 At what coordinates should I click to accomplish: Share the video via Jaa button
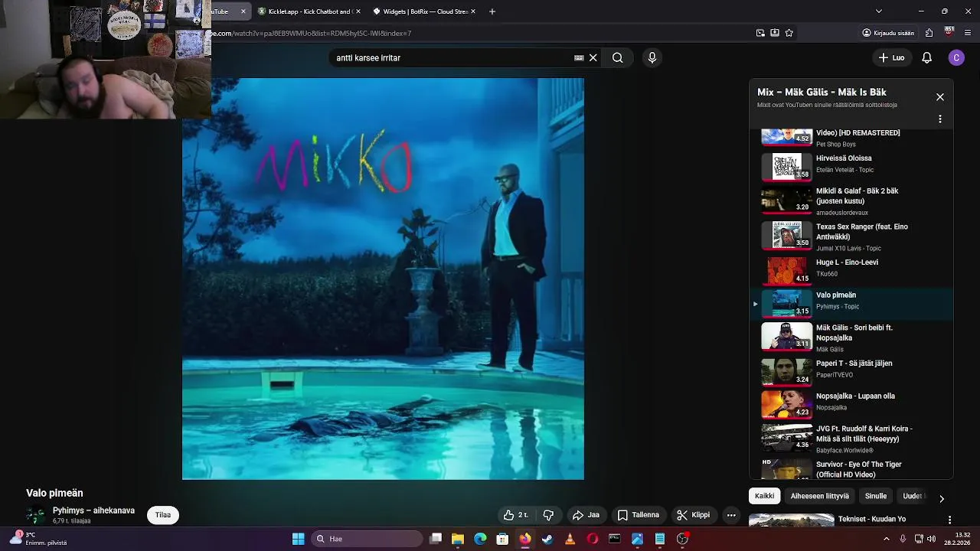(586, 515)
